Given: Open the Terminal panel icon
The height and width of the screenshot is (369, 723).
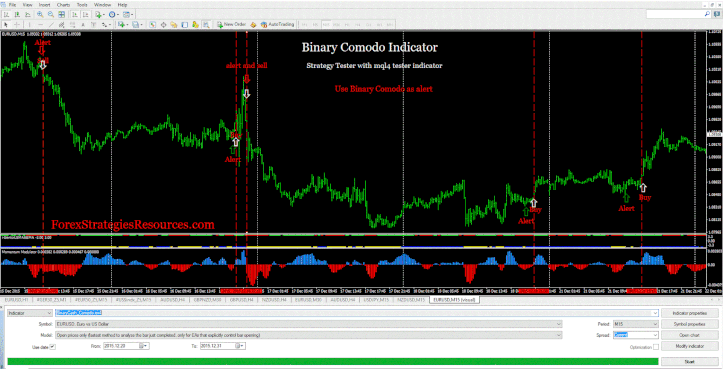Looking at the screenshot, I should pyautogui.click(x=184, y=24).
